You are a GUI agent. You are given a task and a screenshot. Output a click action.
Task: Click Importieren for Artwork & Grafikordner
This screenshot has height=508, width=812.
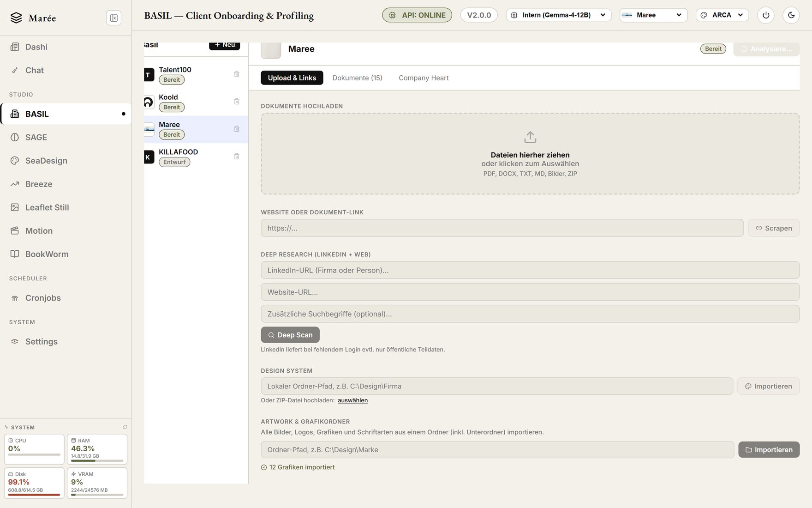click(769, 450)
